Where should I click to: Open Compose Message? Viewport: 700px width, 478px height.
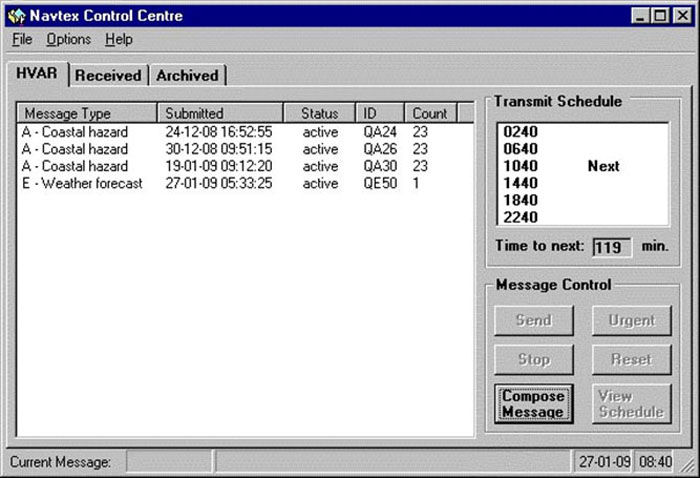[533, 403]
